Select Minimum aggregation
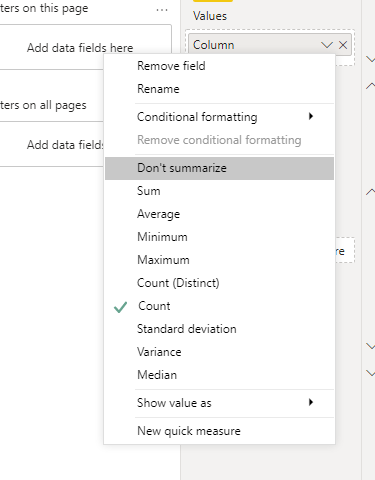Image resolution: width=375 pixels, height=480 pixels. (x=219, y=237)
